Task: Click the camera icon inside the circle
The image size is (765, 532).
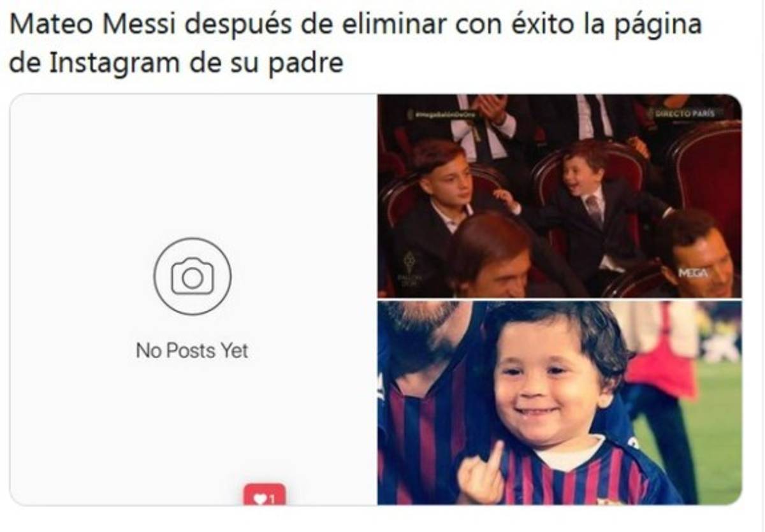Action: coord(193,277)
